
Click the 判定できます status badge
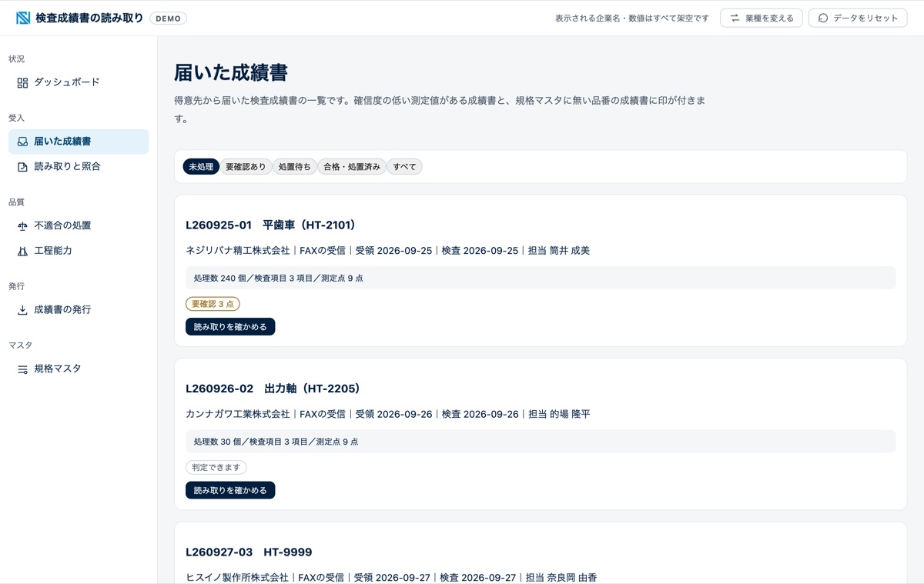[216, 467]
